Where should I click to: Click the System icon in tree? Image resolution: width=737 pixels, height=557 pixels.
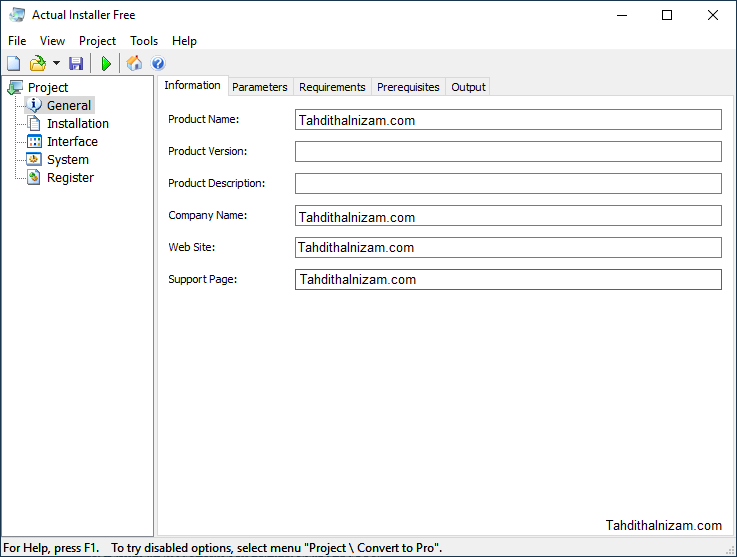click(34, 159)
